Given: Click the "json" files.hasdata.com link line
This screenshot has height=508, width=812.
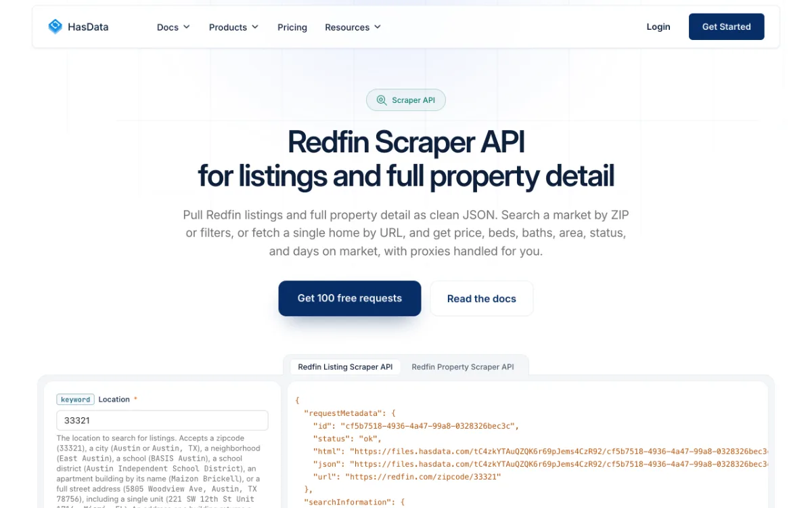Looking at the screenshot, I should [x=540, y=464].
